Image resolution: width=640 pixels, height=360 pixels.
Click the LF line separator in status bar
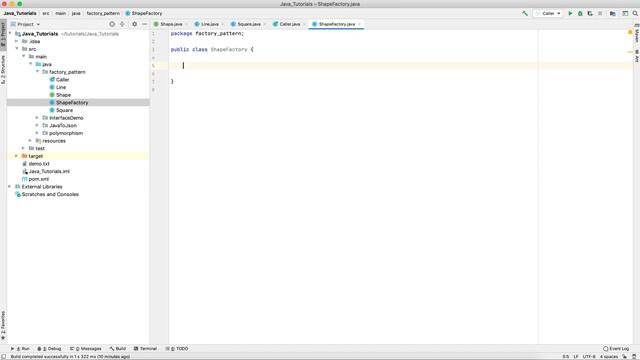[x=576, y=356]
